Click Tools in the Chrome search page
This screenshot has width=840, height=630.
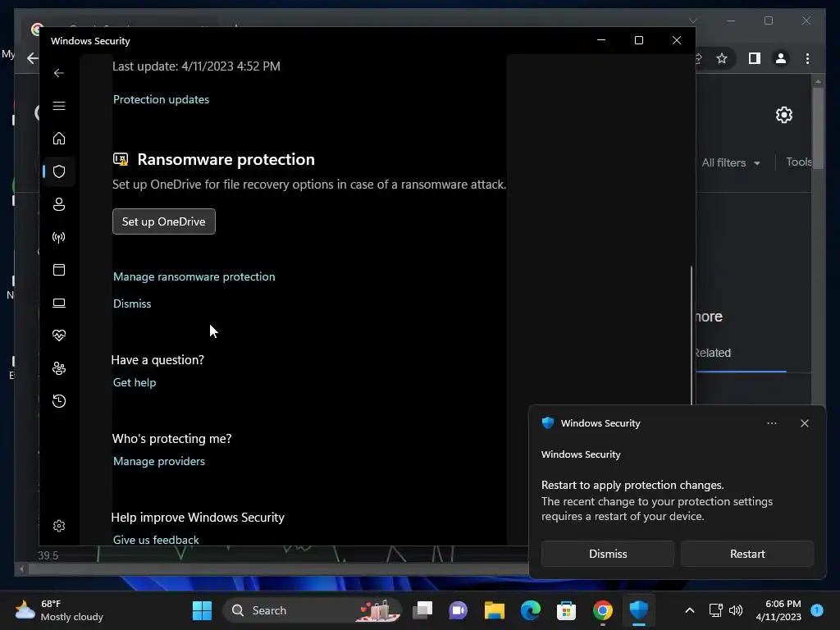coord(799,162)
